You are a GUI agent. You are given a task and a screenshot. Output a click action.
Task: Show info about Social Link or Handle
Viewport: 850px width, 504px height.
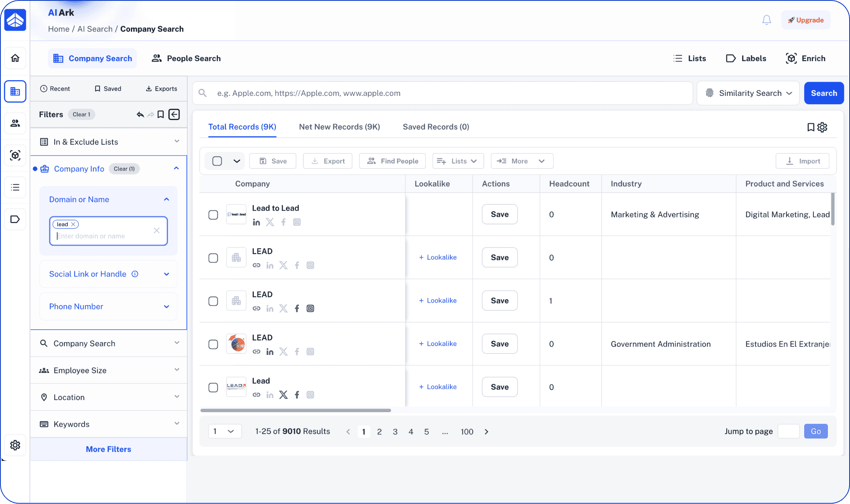(x=135, y=274)
